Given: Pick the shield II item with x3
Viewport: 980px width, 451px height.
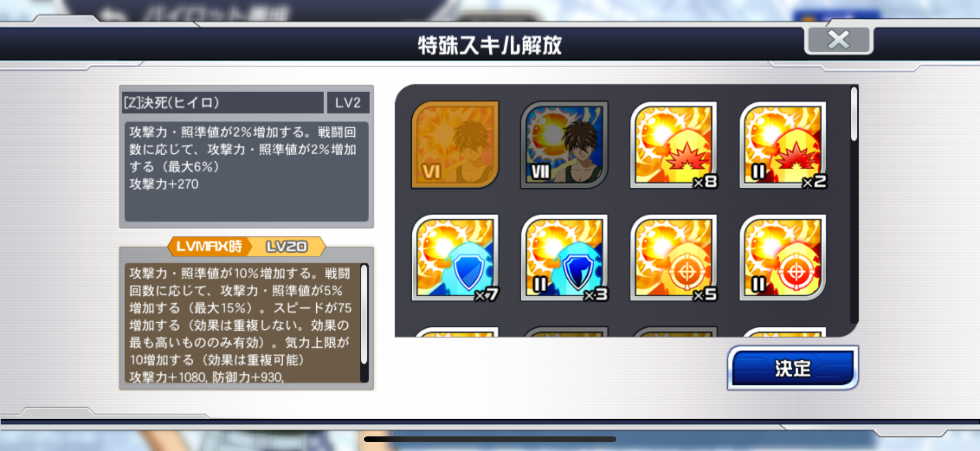Looking at the screenshot, I should 564,257.
